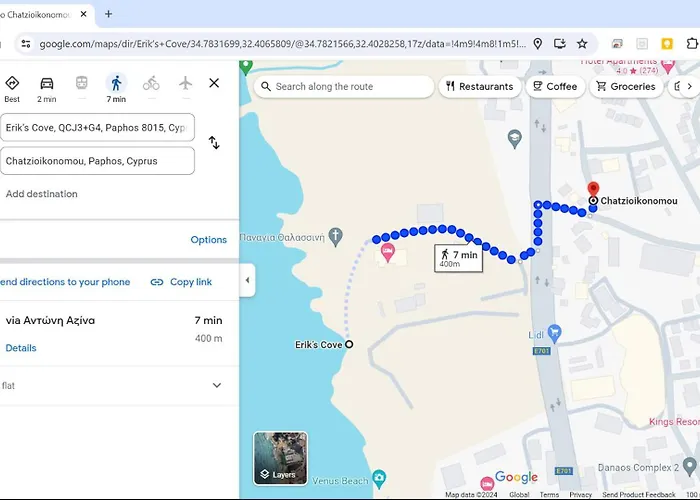Open the Layers map thumbnail

coord(280,458)
